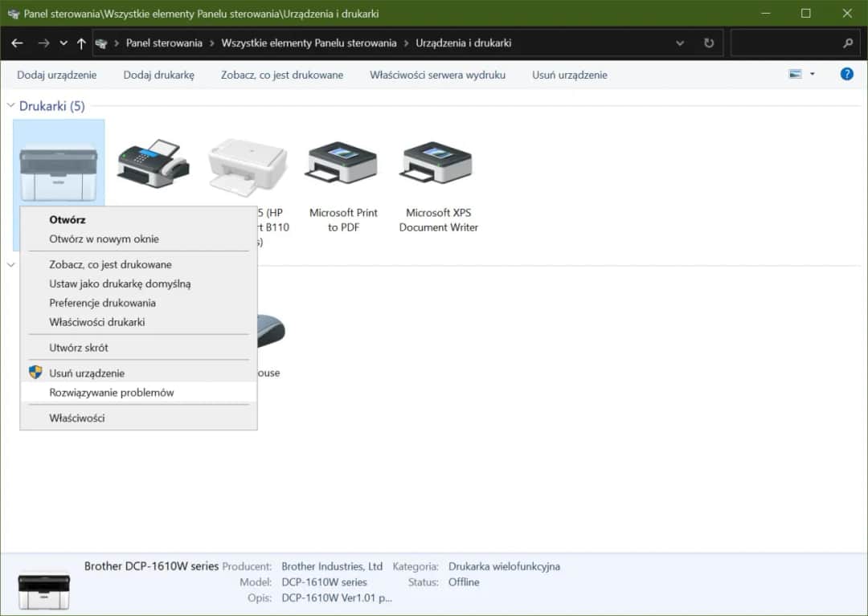Open the view options dropdown arrow

coord(813,75)
